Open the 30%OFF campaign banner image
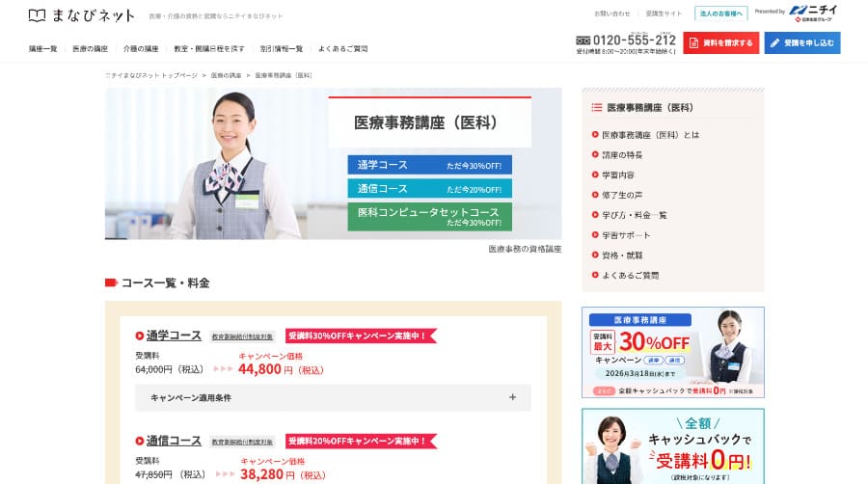 (672, 352)
